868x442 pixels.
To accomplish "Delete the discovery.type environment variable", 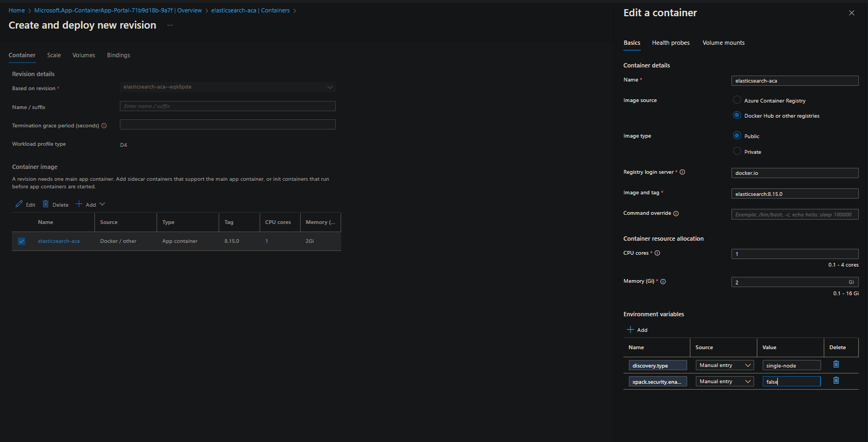I will 836,364.
